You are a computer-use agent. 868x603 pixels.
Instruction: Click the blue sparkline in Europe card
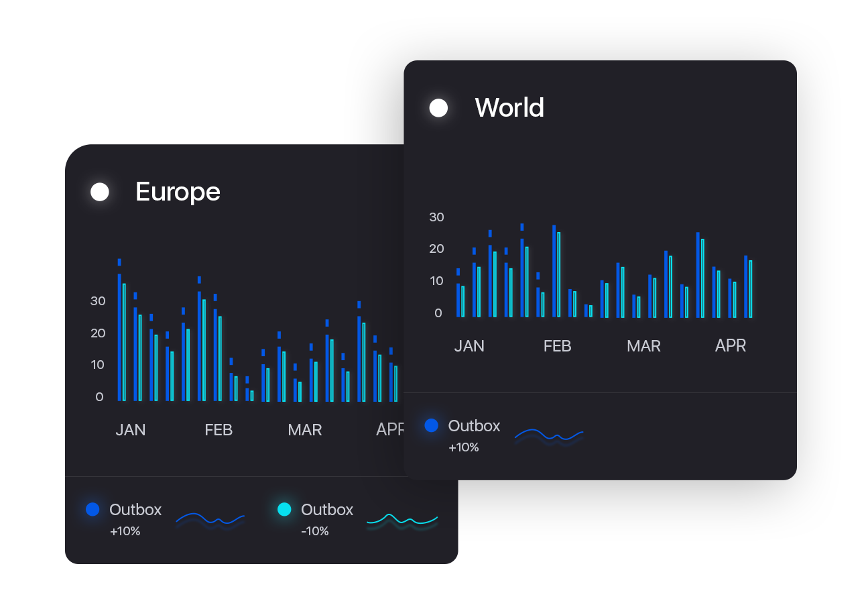tap(210, 518)
